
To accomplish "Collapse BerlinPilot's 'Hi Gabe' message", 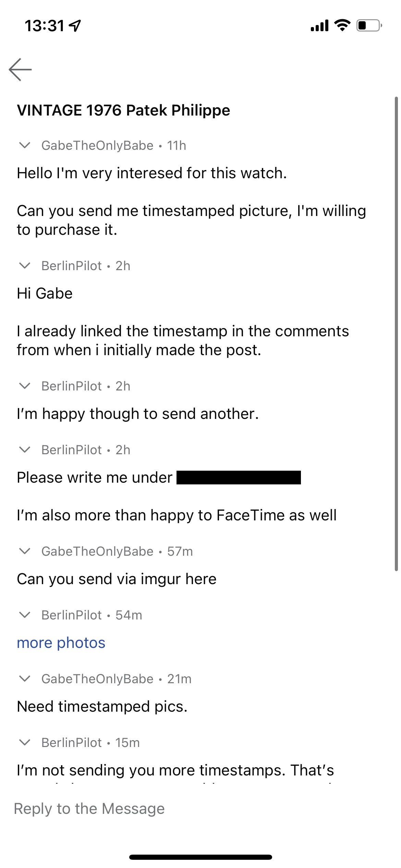I will (25, 266).
